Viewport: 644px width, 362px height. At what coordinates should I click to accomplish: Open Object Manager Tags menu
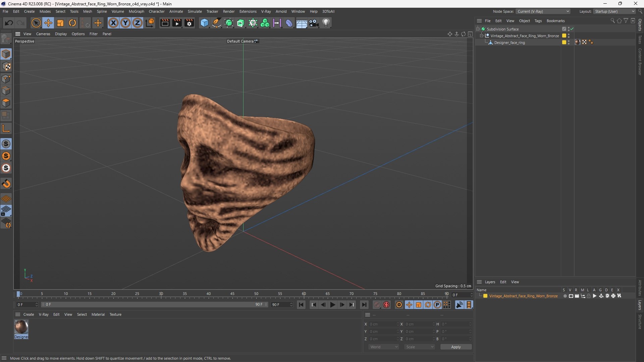(x=538, y=21)
